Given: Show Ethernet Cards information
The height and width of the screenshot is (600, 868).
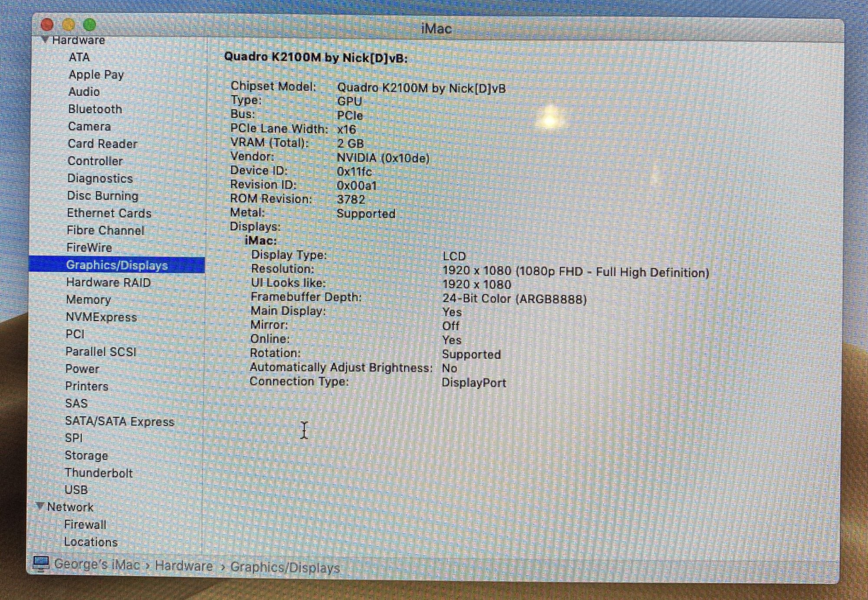Looking at the screenshot, I should [x=109, y=213].
